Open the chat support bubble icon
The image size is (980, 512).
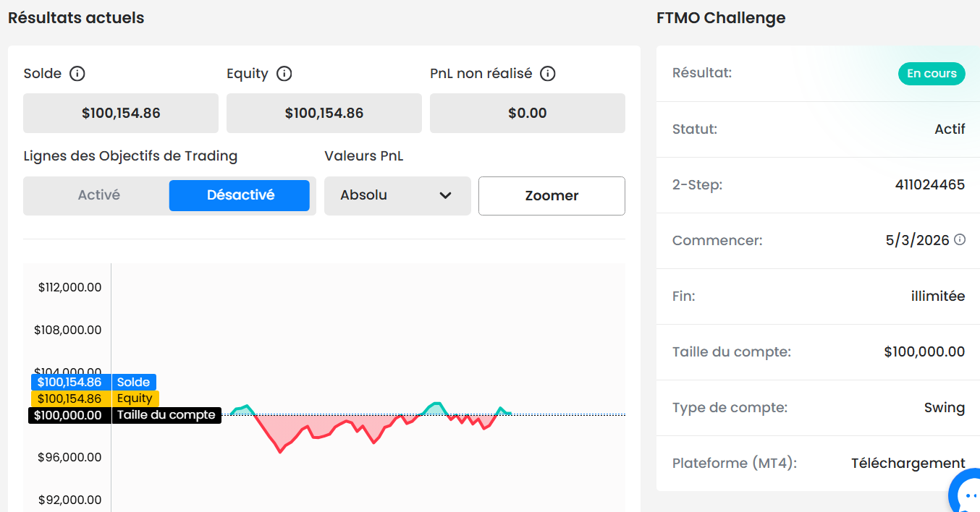coord(966,493)
